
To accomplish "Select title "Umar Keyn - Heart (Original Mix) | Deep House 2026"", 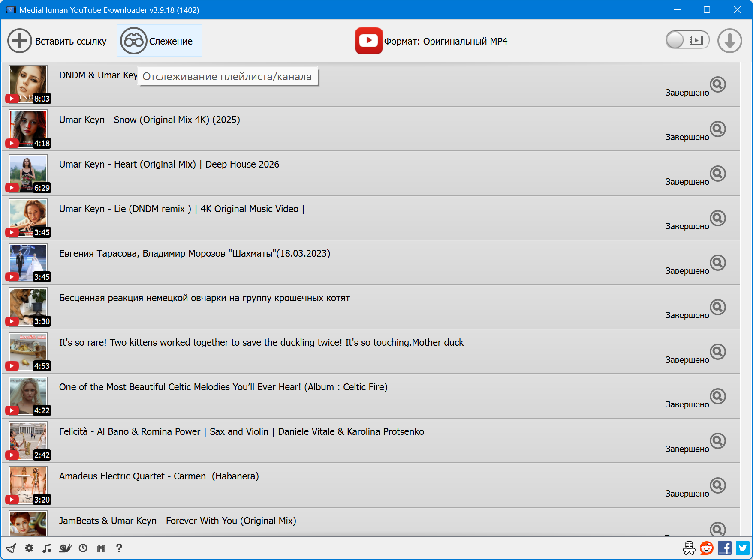I will pyautogui.click(x=169, y=164).
